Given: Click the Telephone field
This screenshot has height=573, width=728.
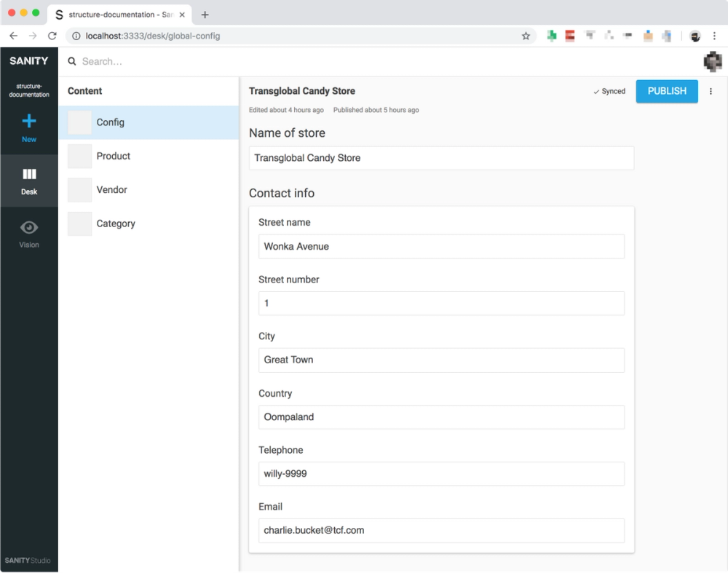Looking at the screenshot, I should tap(441, 474).
